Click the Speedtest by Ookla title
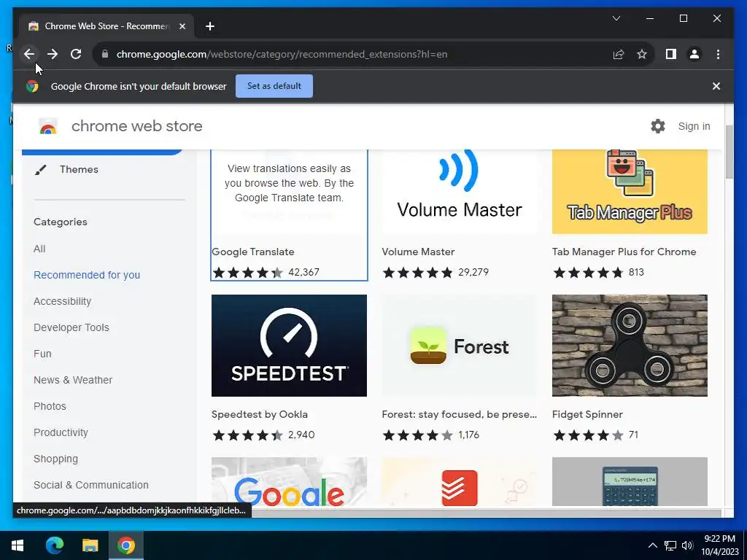Screen dimensions: 747x560 click(260, 415)
